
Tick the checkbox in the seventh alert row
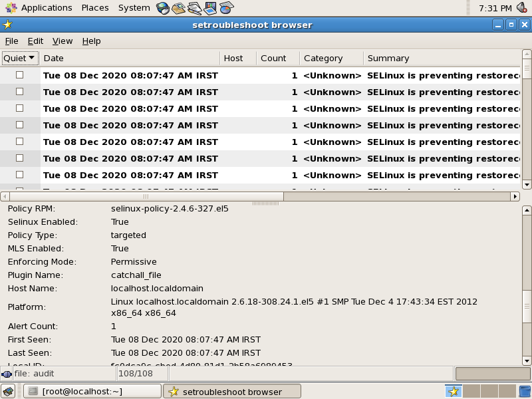20,175
